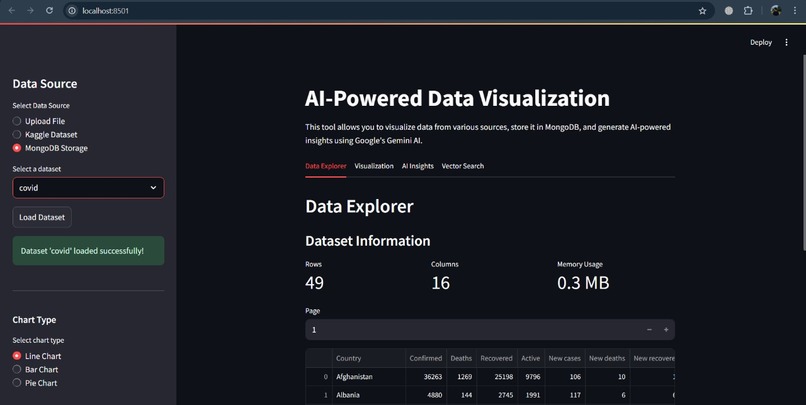Viewport: 806px width, 405px height.
Task: Click the New deaths column header
Action: pos(607,358)
